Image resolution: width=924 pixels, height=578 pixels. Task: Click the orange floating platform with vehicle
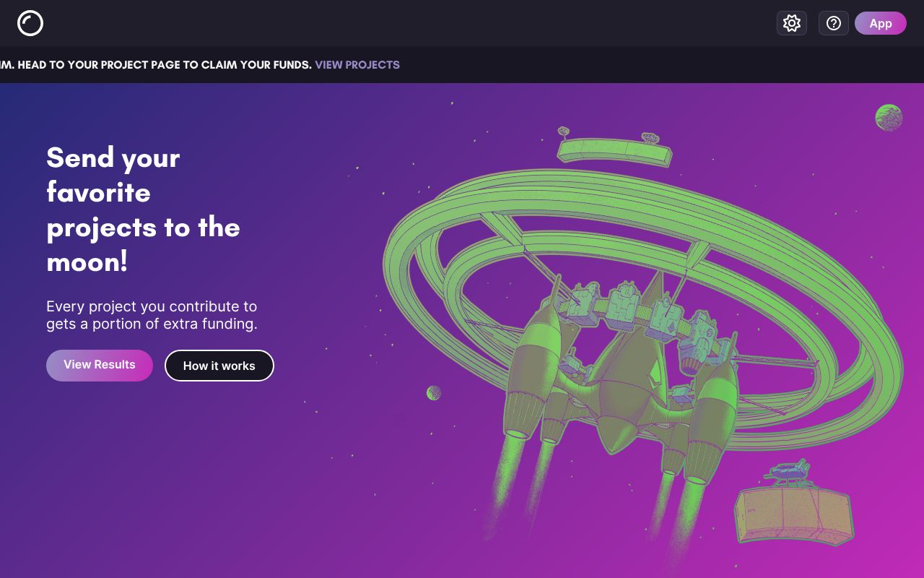pos(794,514)
